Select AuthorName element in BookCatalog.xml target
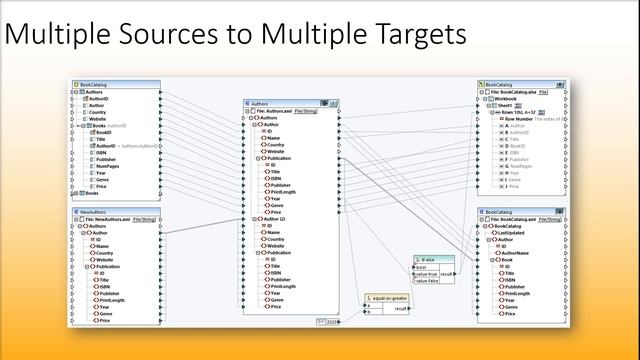The height and width of the screenshot is (360, 640). tap(516, 253)
